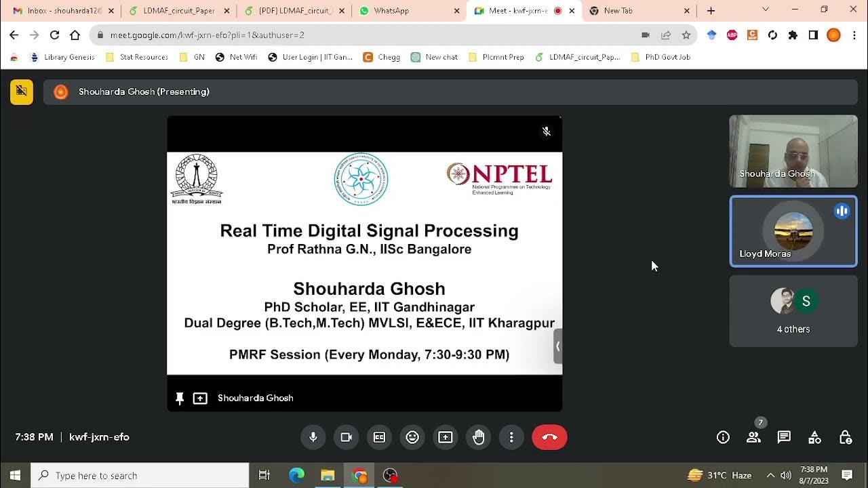Screen dimensions: 868x488
Task: Click the presentation share icon beside Shouharda Ghosh
Action: (200, 399)
